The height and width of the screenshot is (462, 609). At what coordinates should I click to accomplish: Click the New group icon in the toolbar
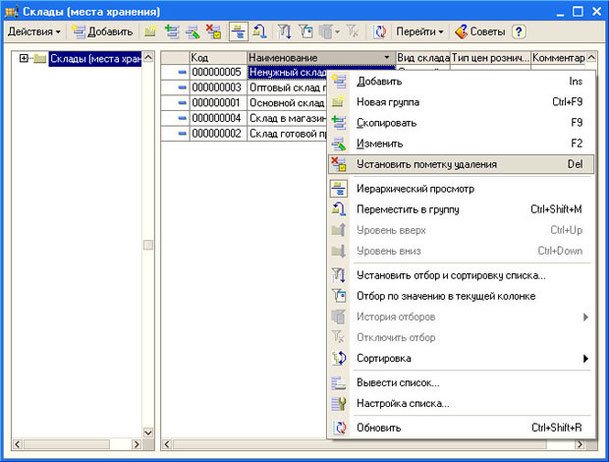150,32
